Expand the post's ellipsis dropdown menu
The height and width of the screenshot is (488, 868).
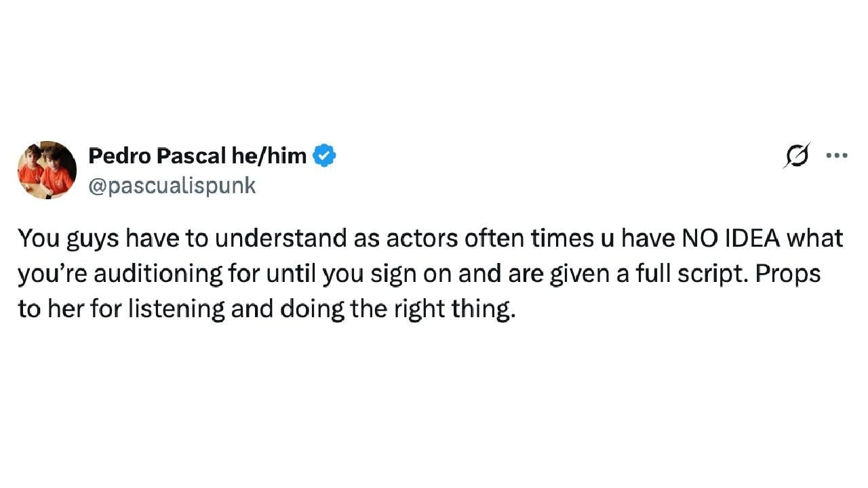[836, 156]
